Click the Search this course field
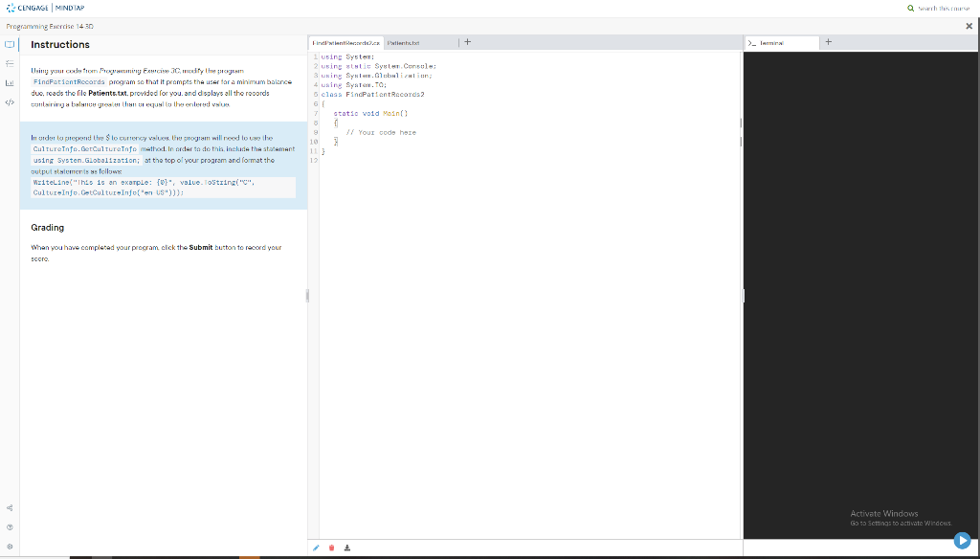 click(x=944, y=8)
